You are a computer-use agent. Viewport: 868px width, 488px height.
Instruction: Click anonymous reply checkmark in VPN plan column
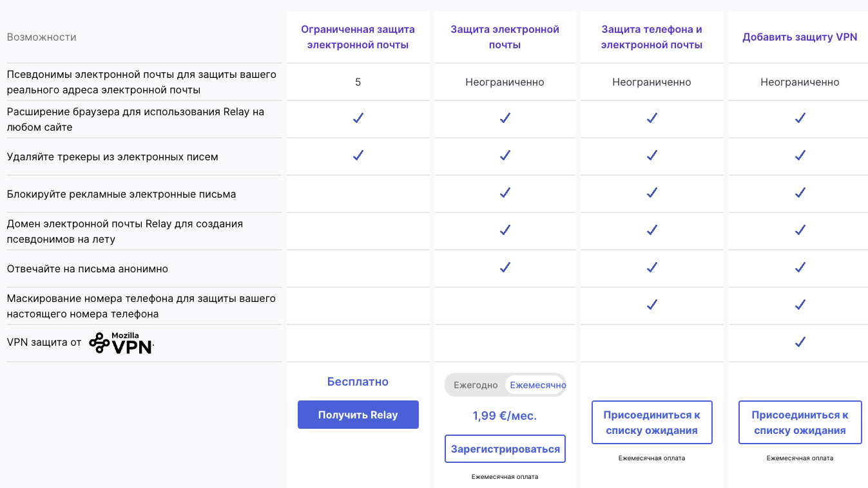[x=800, y=267]
